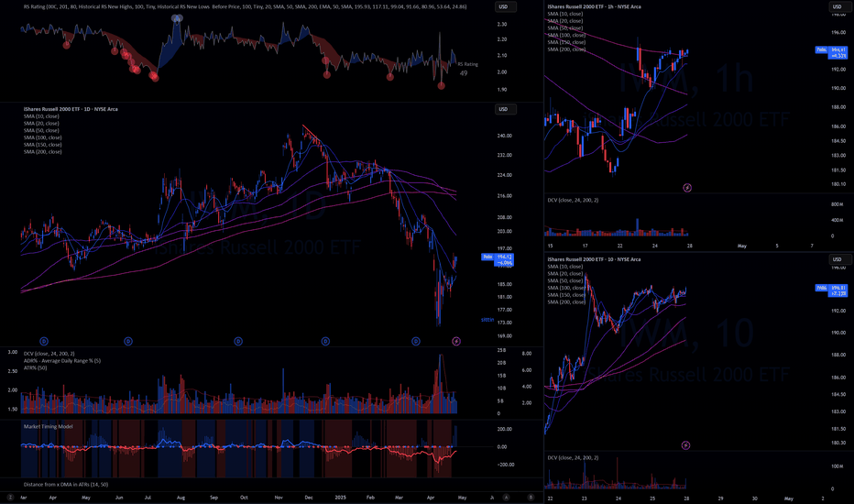Select the Market Timing Model legend
Image resolution: width=854 pixels, height=504 pixels.
(48, 426)
